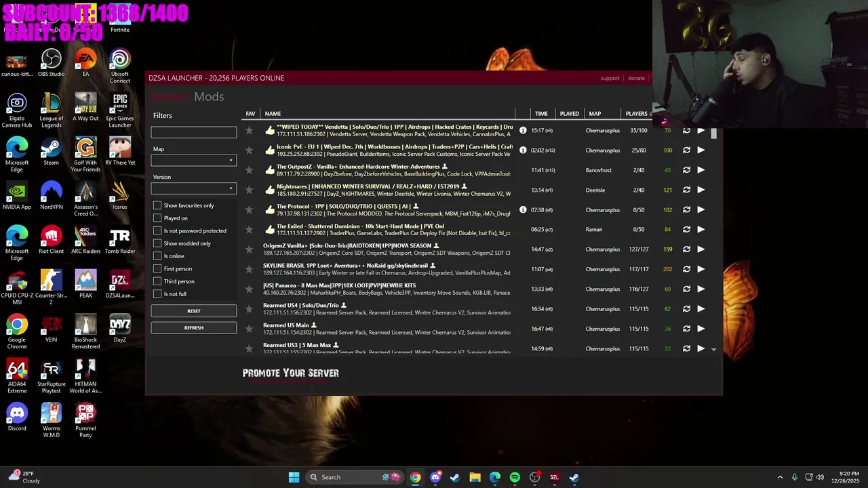Open Riot Client desktop icon
Image resolution: width=868 pixels, height=488 pixels.
pyautogui.click(x=52, y=239)
